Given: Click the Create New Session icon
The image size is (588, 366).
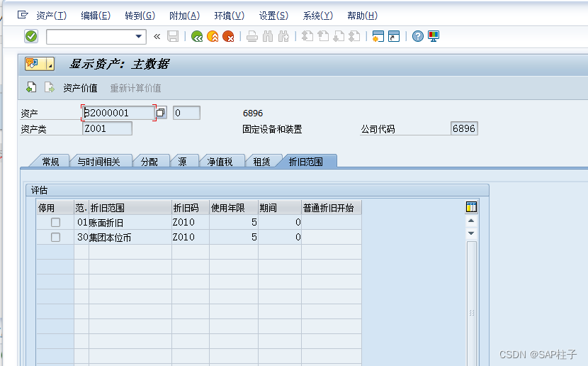Looking at the screenshot, I should point(378,36).
